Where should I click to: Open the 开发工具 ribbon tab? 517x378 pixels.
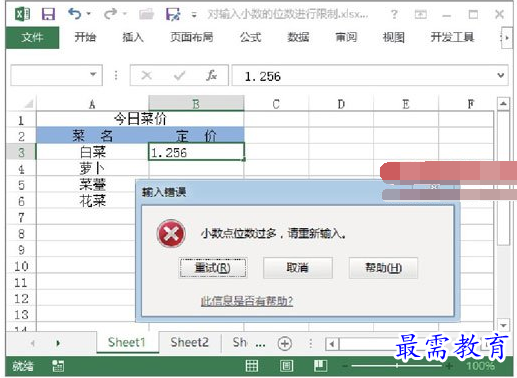[x=452, y=37]
